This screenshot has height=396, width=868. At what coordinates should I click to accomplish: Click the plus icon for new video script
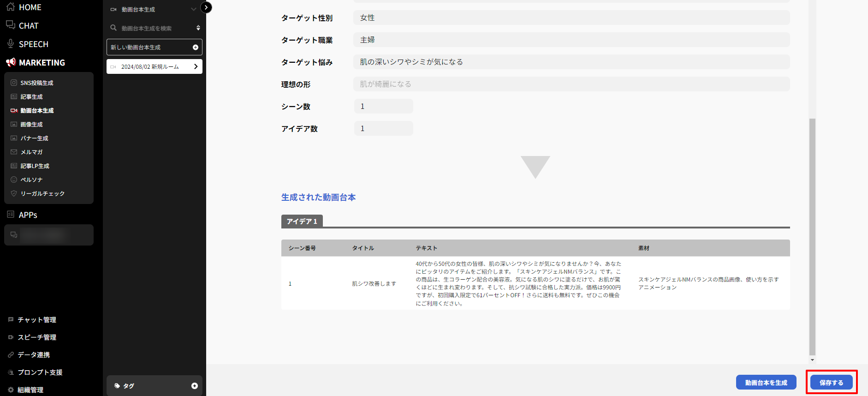click(195, 48)
